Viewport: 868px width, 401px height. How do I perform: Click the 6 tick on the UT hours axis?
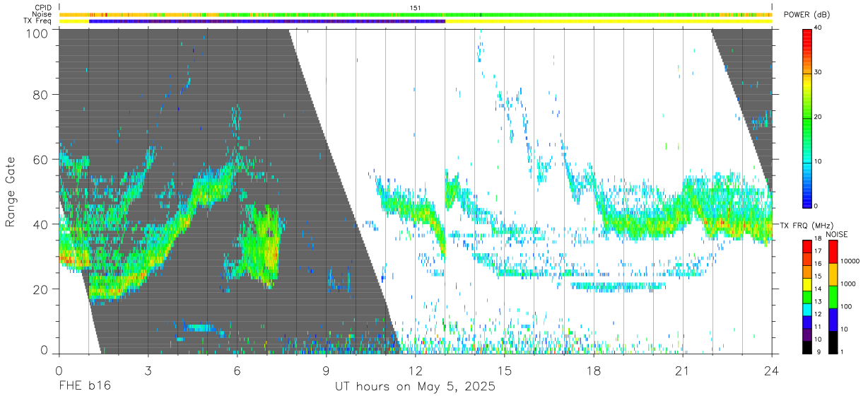click(237, 370)
